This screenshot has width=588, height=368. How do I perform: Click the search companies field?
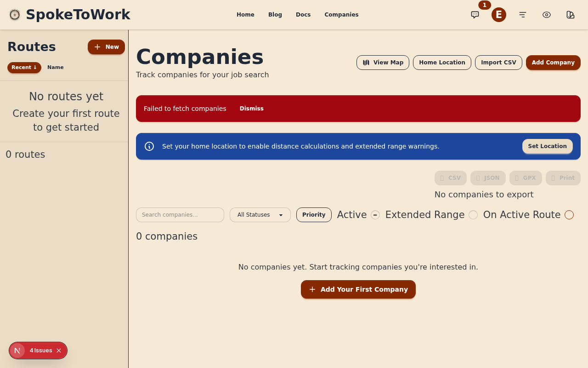click(180, 215)
